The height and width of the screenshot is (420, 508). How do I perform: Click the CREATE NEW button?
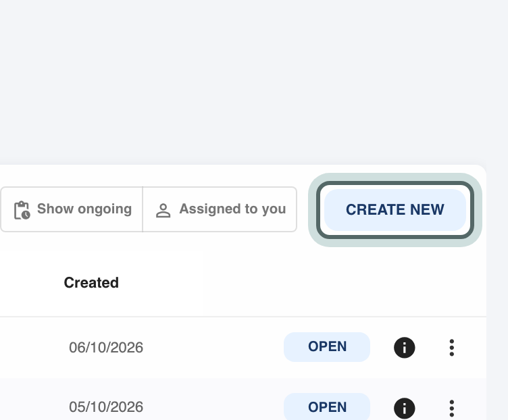395,210
